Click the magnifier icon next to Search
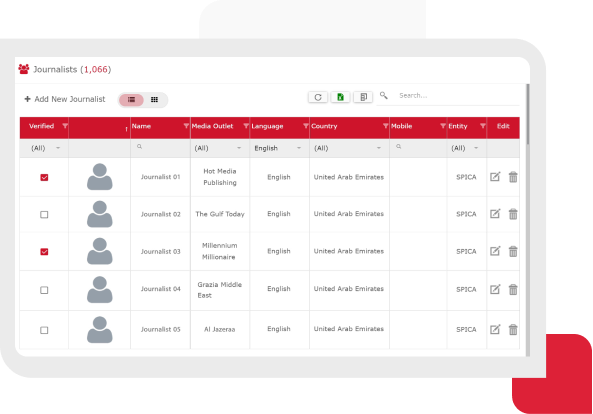Image resolution: width=593 pixels, height=414 pixels. (x=383, y=95)
